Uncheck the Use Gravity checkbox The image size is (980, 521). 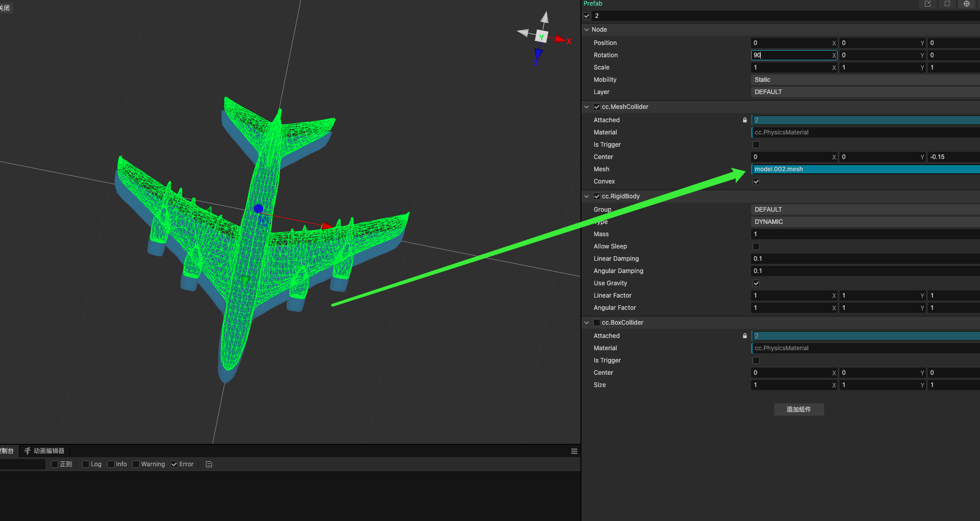[756, 283]
